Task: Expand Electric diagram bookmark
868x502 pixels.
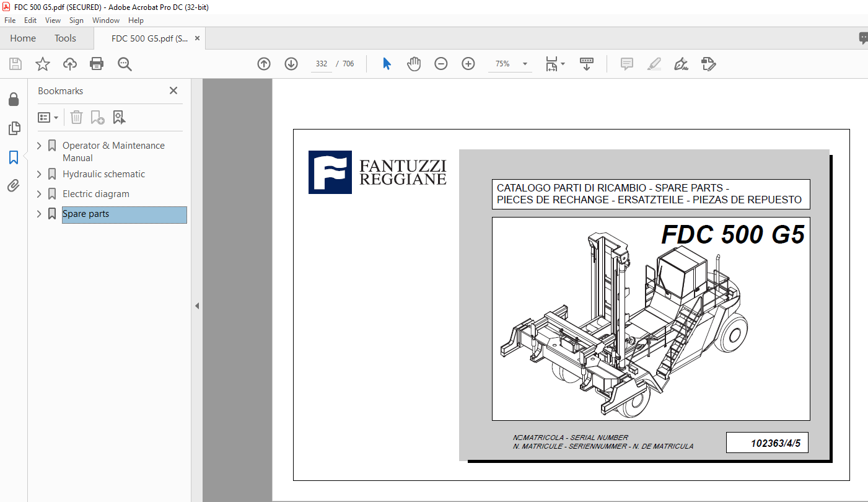Action: tap(40, 194)
